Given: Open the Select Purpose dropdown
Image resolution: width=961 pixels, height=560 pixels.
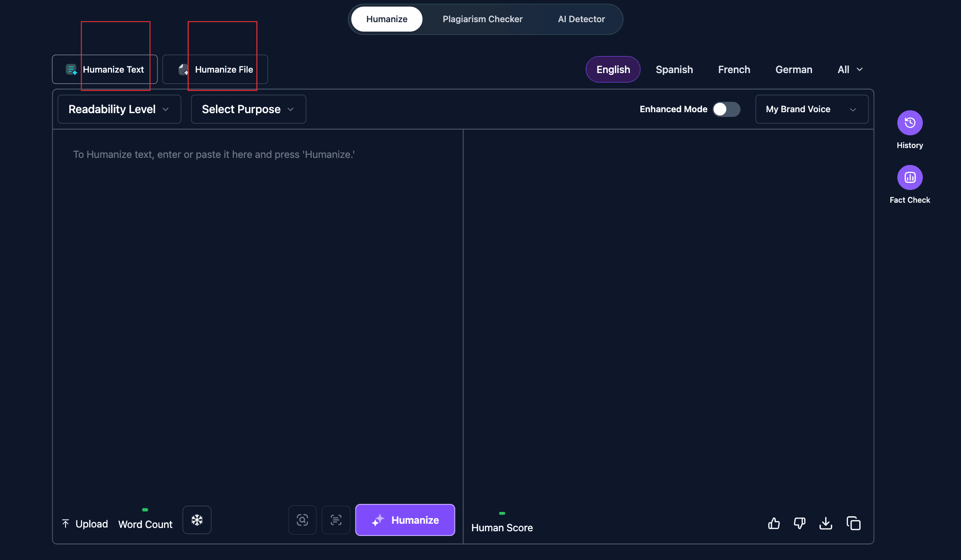Looking at the screenshot, I should coord(249,109).
